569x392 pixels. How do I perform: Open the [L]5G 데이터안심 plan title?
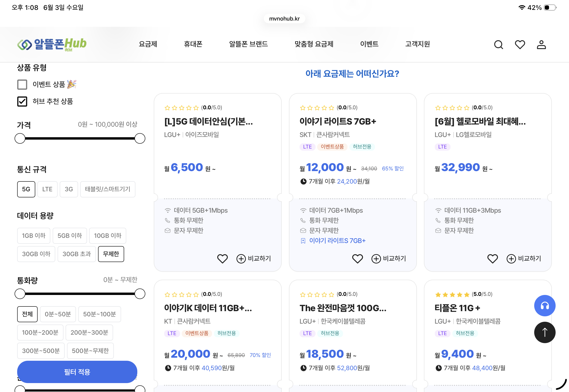pyautogui.click(x=209, y=121)
